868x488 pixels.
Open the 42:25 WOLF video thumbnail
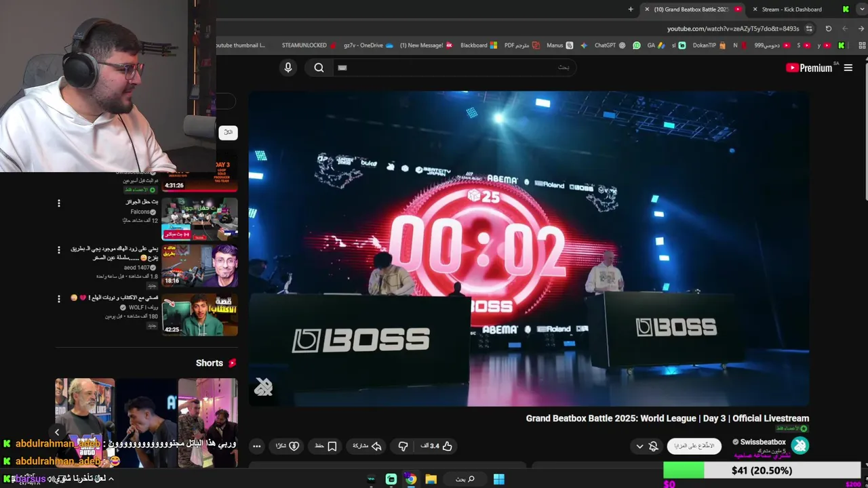pos(200,314)
